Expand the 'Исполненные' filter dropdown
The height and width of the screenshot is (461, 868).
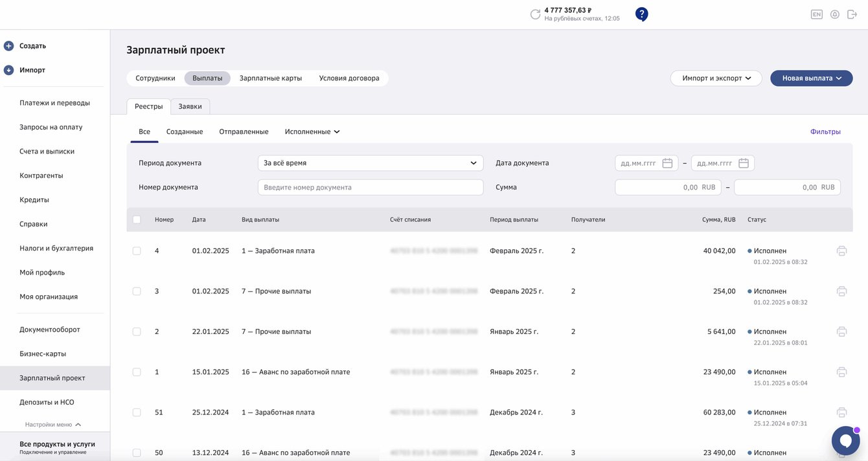coord(312,131)
